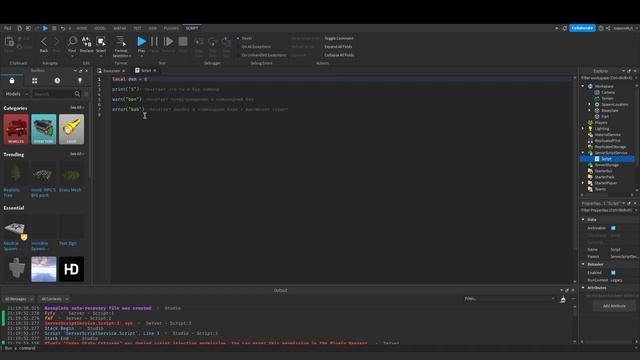Select the HD thumbnail in Essential
This screenshot has height=360, width=640.
(x=71, y=269)
